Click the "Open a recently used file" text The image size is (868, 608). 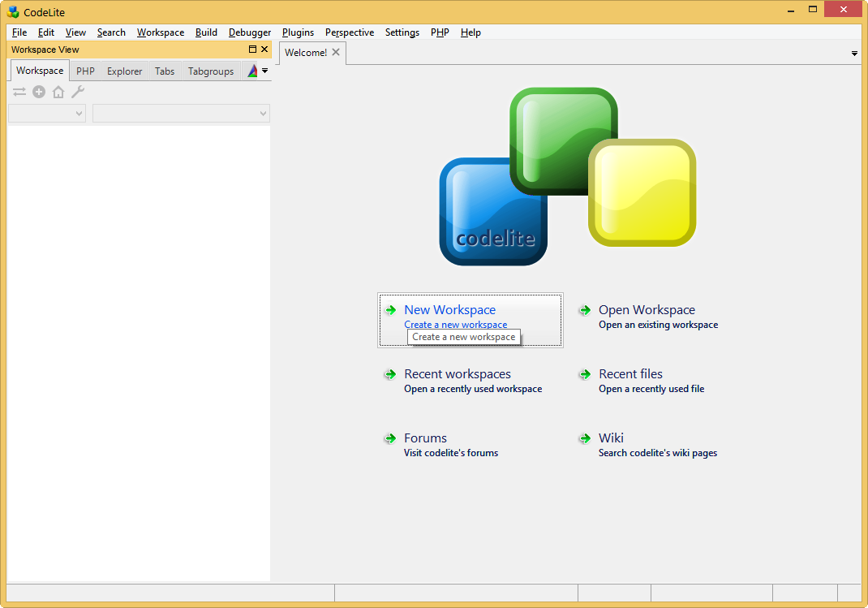pyautogui.click(x=651, y=390)
